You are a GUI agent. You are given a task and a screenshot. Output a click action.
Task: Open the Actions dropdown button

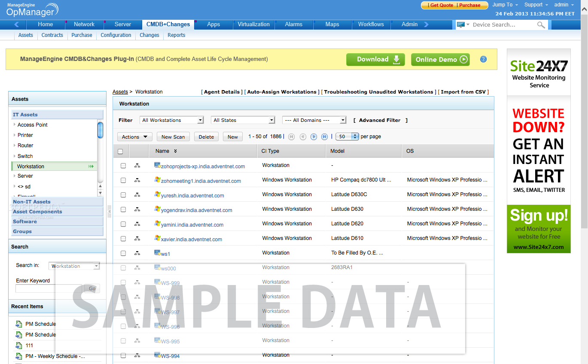(134, 137)
